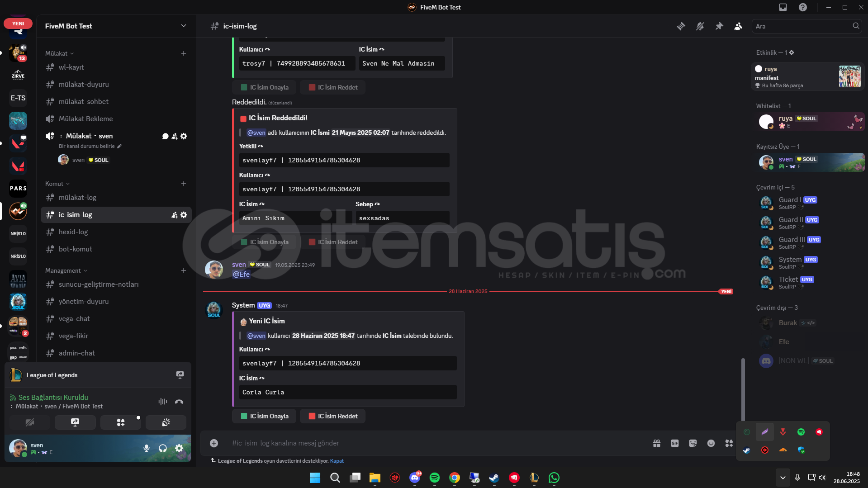This screenshot has height=488, width=868.
Task: Open the emoji picker
Action: [x=711, y=443]
